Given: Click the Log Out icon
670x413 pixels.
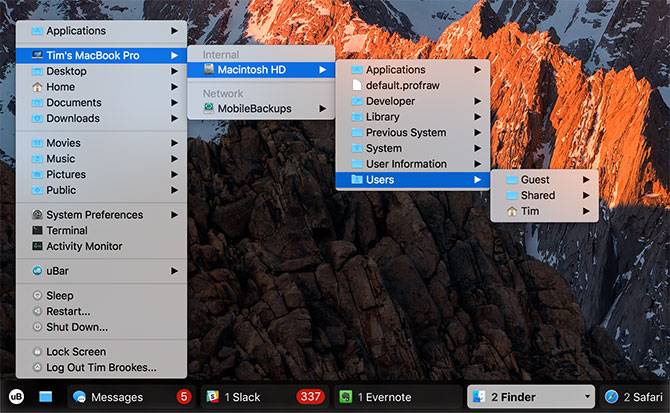Looking at the screenshot, I should pos(37,368).
